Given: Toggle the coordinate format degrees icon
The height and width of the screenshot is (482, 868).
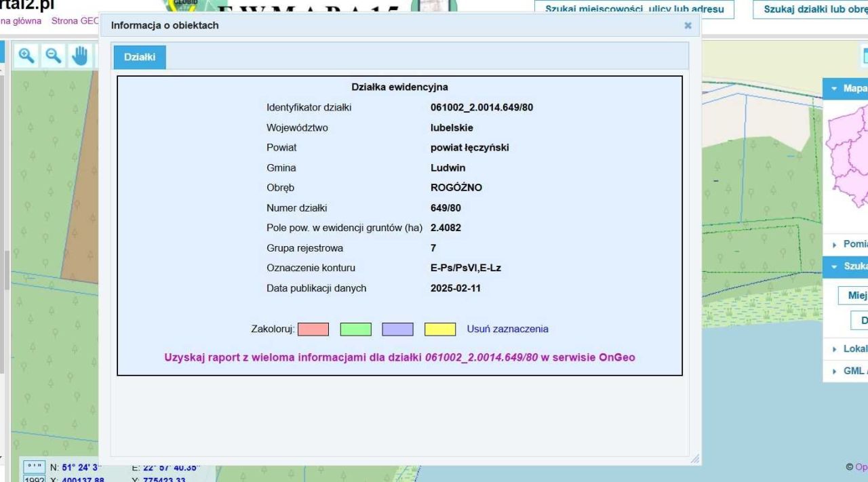Looking at the screenshot, I should pyautogui.click(x=33, y=466).
